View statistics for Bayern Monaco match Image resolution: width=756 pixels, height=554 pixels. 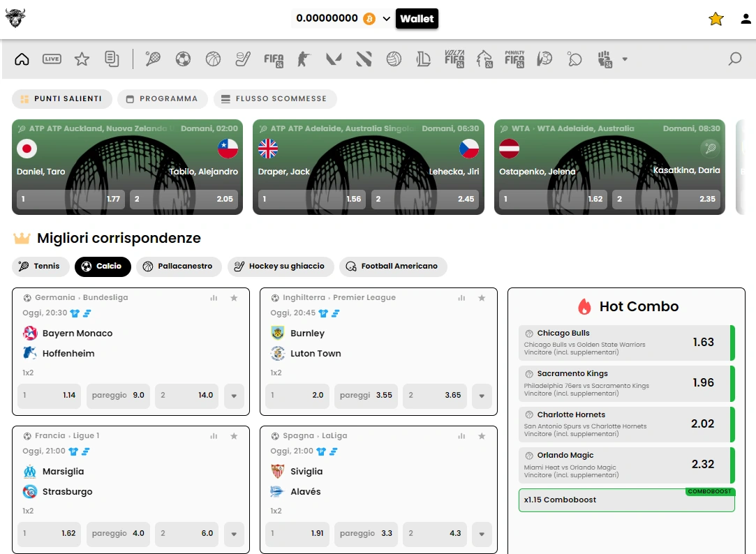214,298
